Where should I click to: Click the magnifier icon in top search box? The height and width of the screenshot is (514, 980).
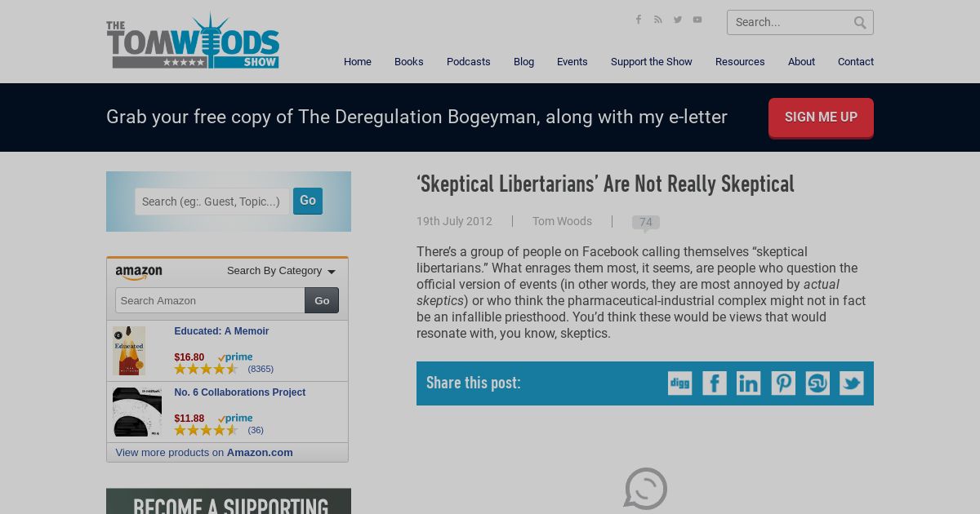[860, 23]
